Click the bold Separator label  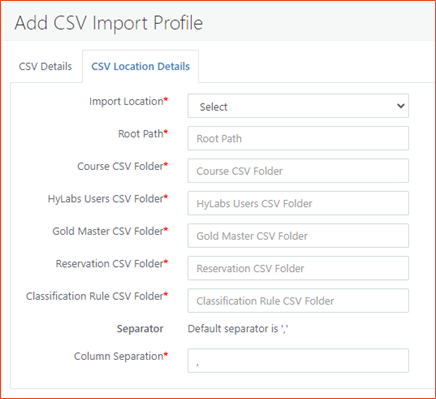140,329
